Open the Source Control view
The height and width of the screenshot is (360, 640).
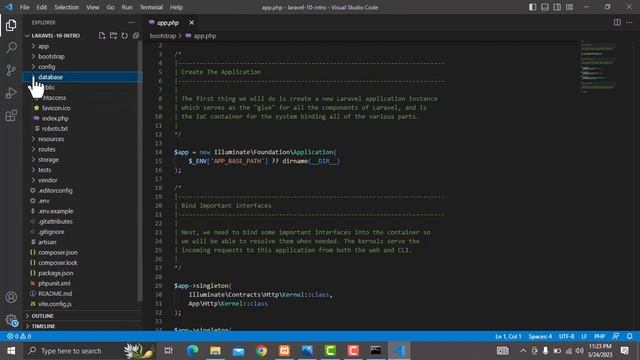(x=11, y=70)
